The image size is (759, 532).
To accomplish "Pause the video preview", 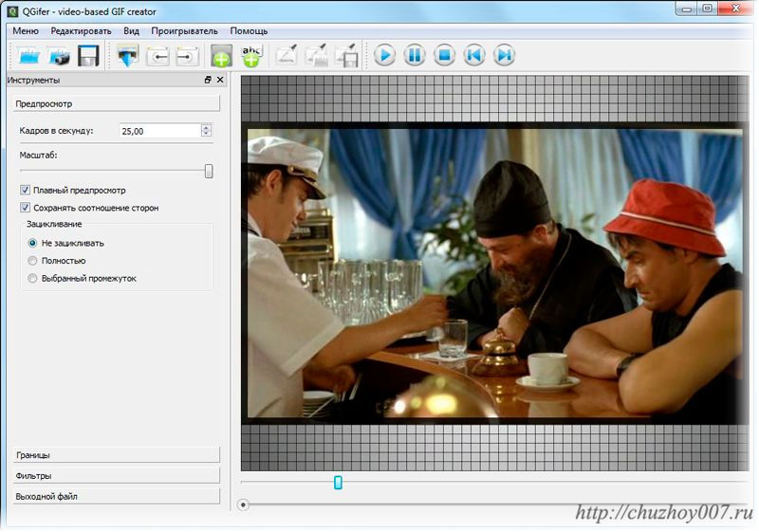I will point(415,55).
